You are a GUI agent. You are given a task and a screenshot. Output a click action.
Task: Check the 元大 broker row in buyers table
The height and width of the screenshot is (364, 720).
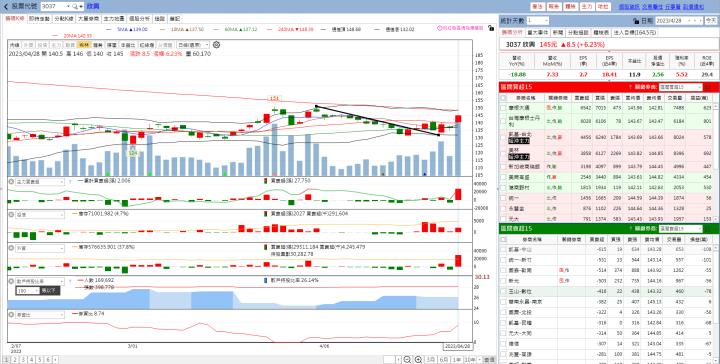504,219
